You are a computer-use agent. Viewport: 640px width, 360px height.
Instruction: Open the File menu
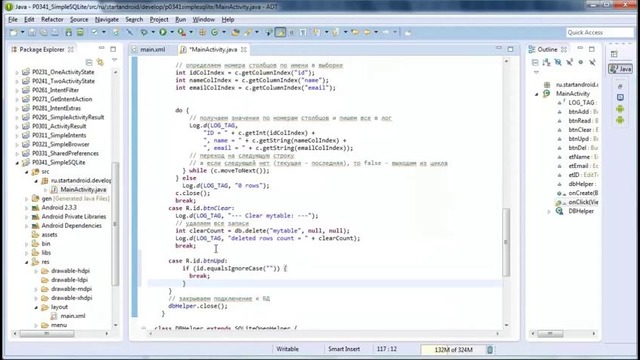13,20
